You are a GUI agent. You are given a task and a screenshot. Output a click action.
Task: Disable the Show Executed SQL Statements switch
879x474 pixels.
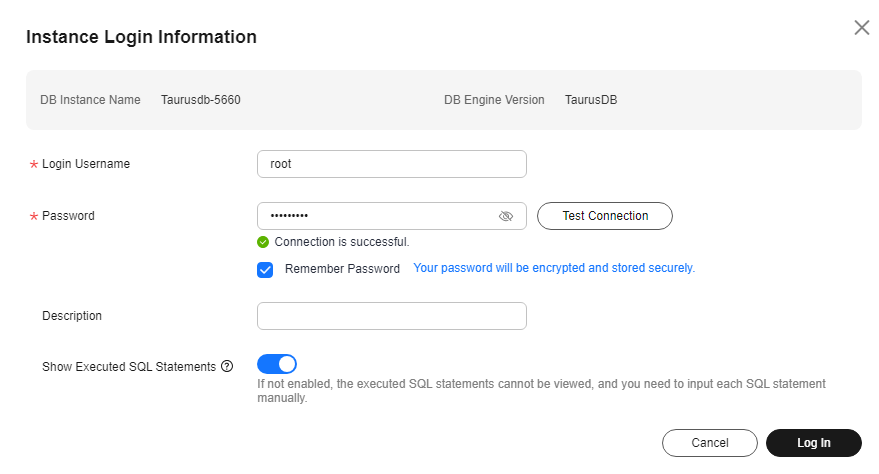277,364
